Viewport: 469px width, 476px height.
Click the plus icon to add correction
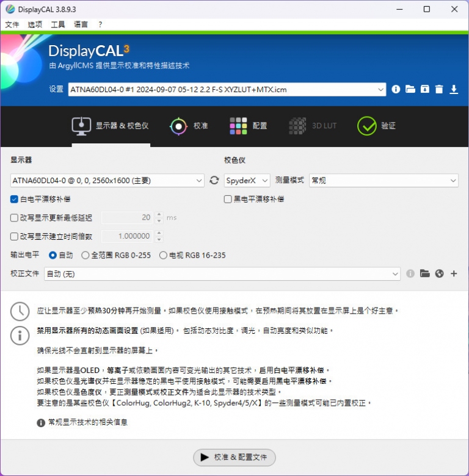click(x=454, y=273)
